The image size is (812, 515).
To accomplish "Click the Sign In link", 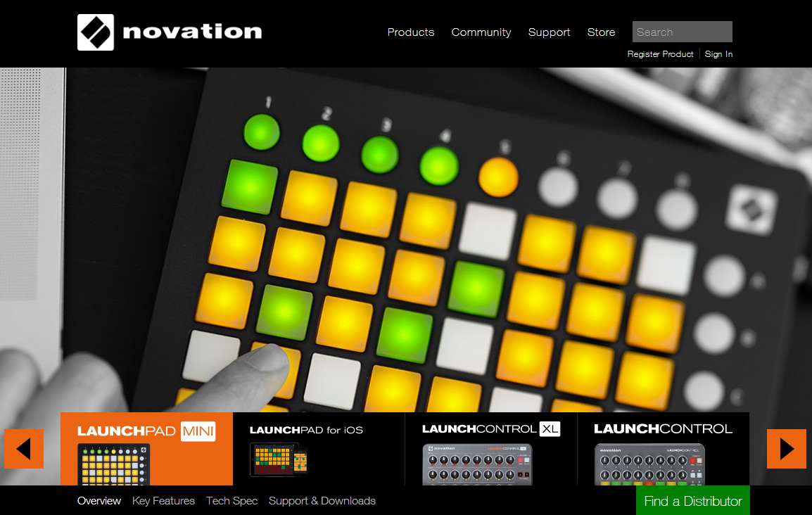I will [718, 54].
